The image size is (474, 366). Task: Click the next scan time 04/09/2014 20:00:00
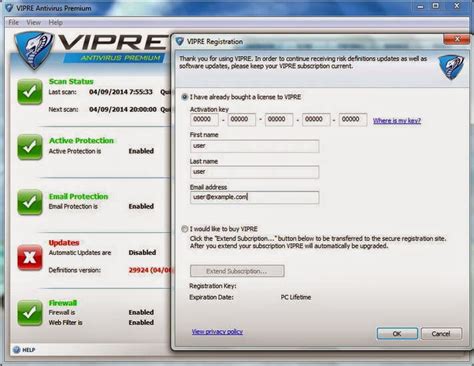[x=123, y=109]
